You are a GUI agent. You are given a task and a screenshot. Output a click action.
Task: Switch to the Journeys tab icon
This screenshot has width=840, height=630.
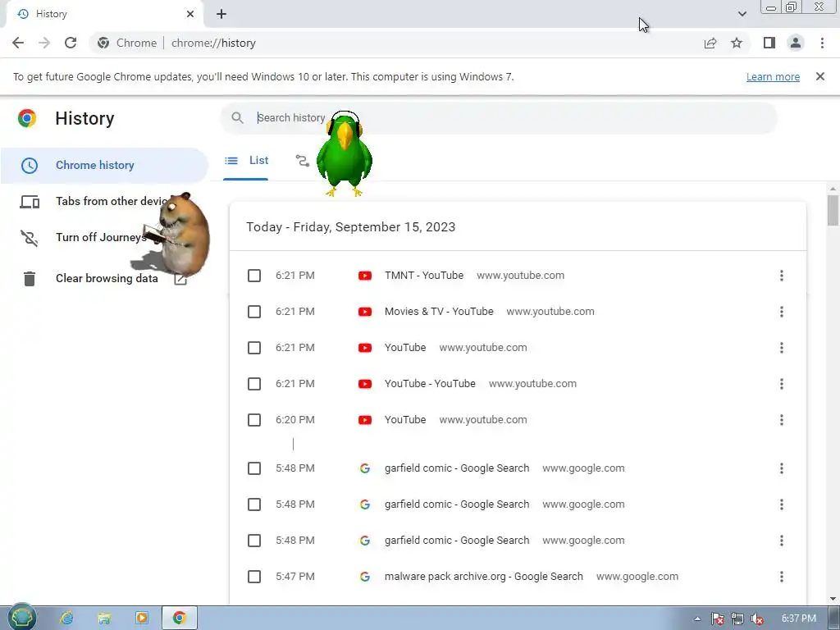click(x=302, y=161)
